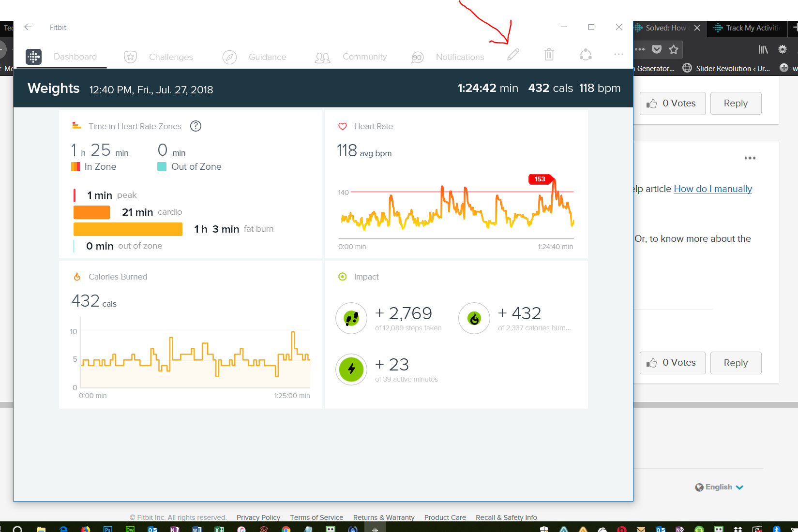Click the Fitbit Dashboard logo icon
798x532 pixels.
(33, 57)
